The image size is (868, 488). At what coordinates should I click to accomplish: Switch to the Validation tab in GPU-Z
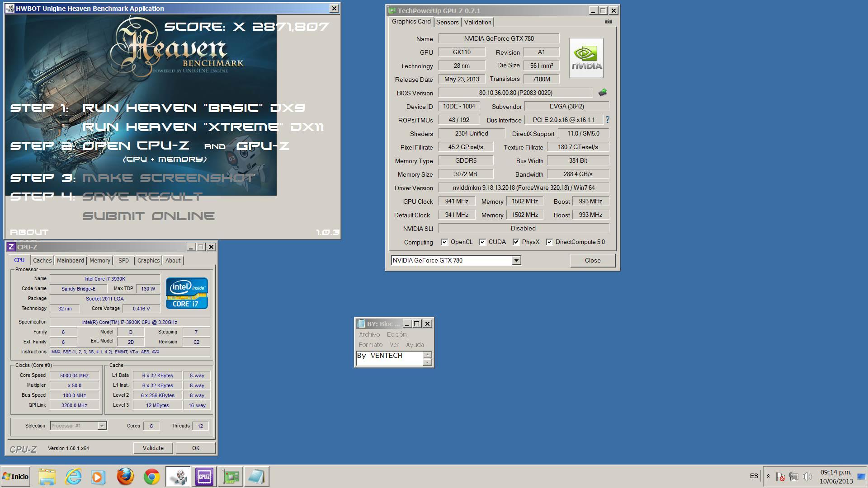pos(478,22)
